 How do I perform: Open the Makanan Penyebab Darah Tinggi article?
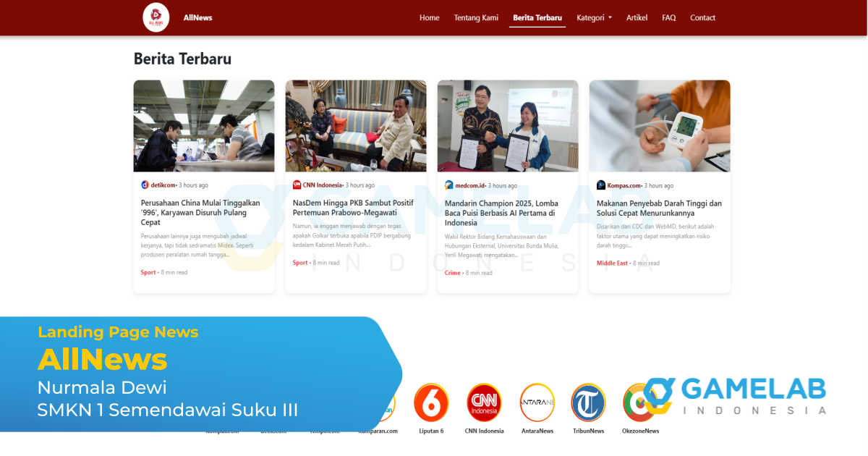(x=659, y=208)
